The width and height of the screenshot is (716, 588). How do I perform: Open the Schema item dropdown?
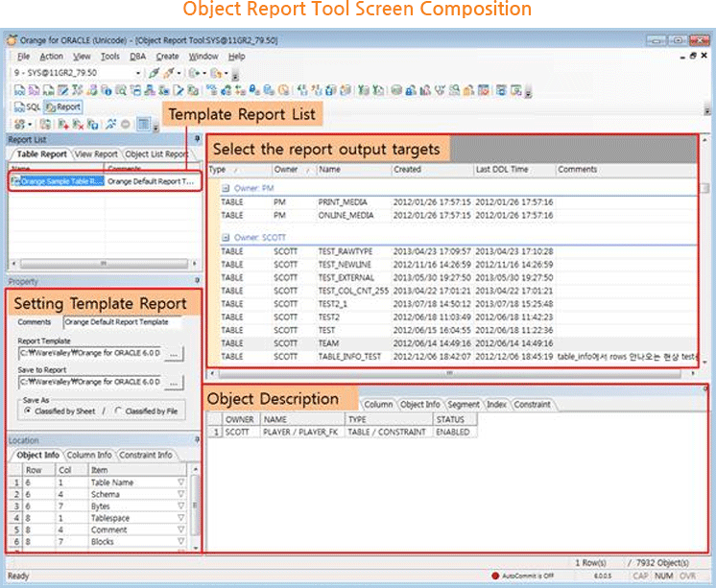[x=180, y=494]
